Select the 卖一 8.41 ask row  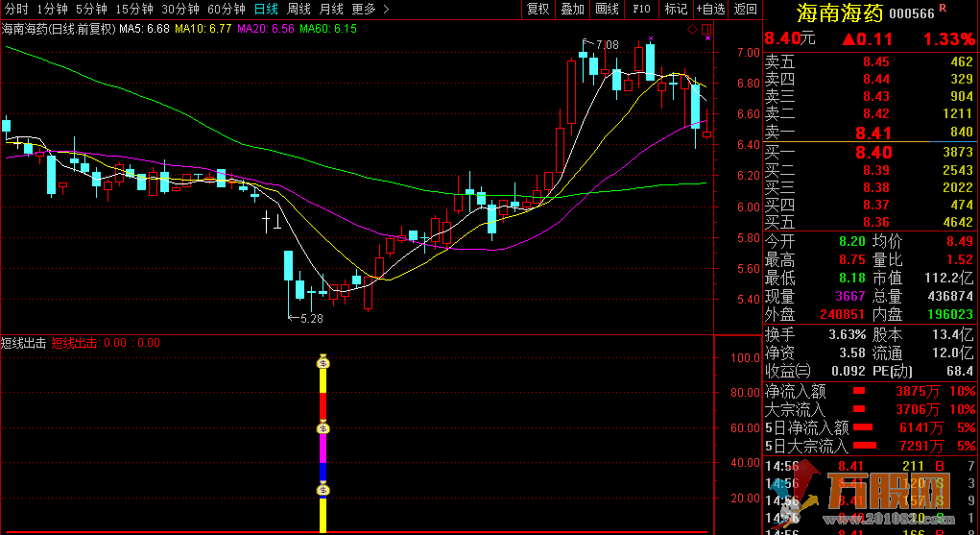coord(870,132)
